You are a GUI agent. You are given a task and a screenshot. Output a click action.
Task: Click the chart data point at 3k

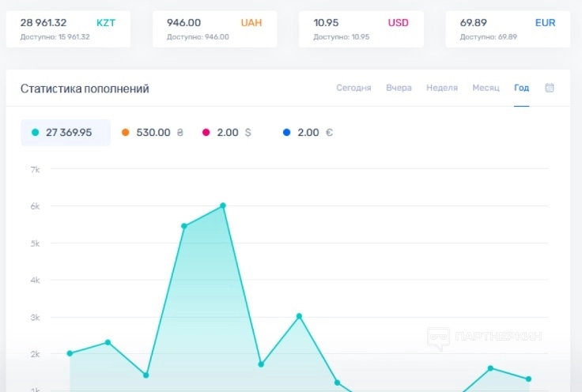[299, 316]
